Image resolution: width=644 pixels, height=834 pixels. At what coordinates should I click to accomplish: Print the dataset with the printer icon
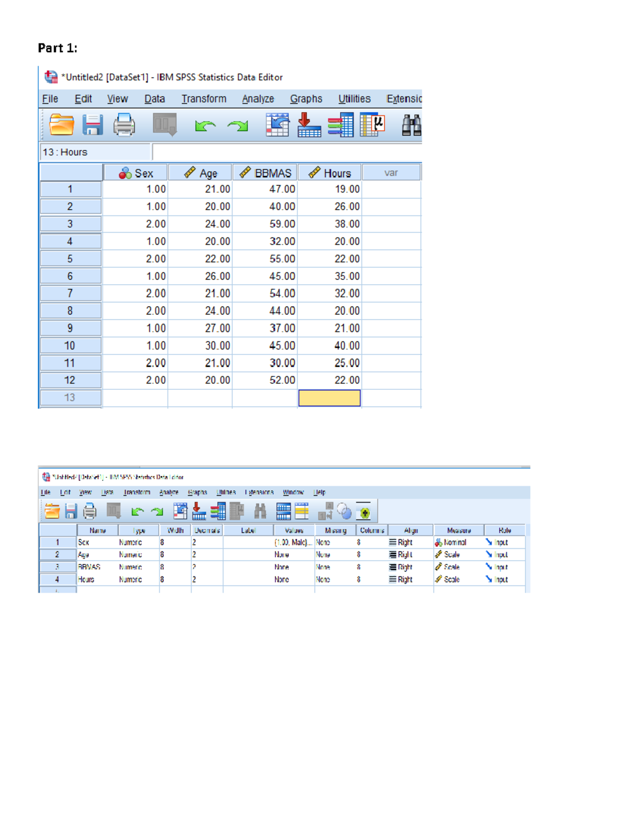[x=123, y=125]
